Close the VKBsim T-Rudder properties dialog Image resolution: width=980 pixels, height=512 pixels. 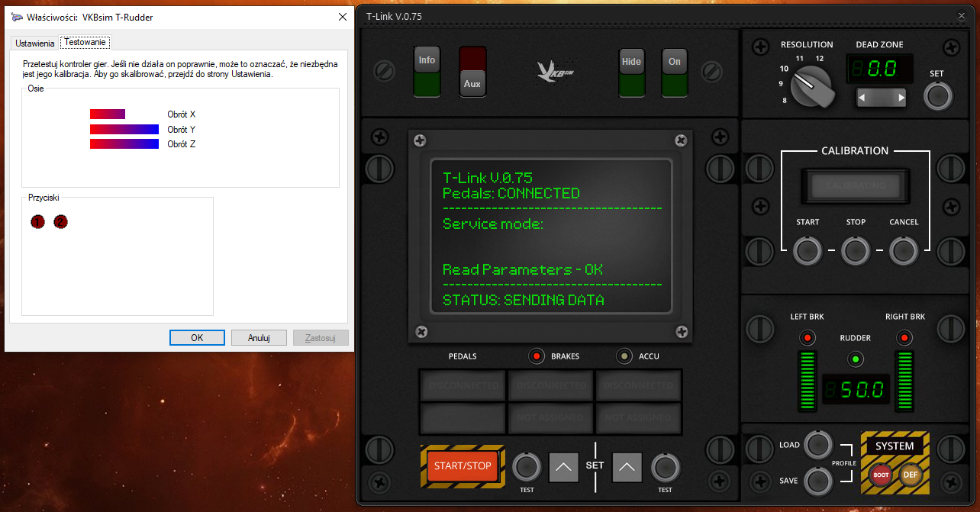(x=343, y=17)
